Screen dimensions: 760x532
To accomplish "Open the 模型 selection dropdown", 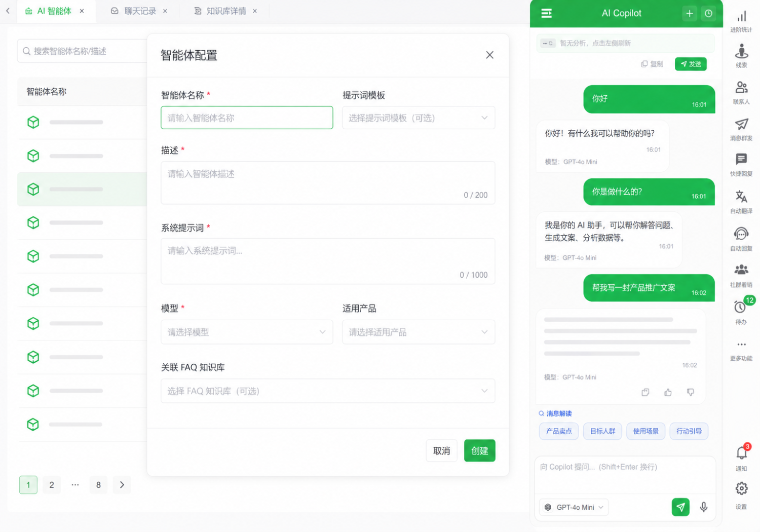I will pyautogui.click(x=247, y=332).
